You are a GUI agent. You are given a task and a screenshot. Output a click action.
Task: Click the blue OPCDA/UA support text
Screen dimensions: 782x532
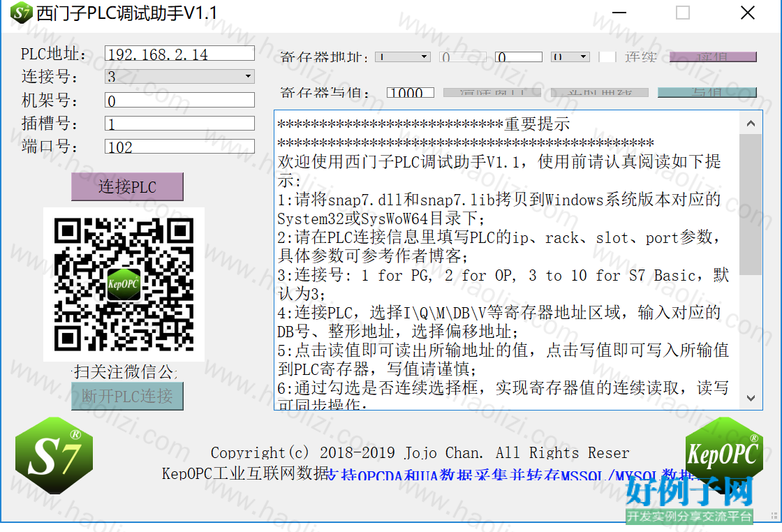(510, 475)
